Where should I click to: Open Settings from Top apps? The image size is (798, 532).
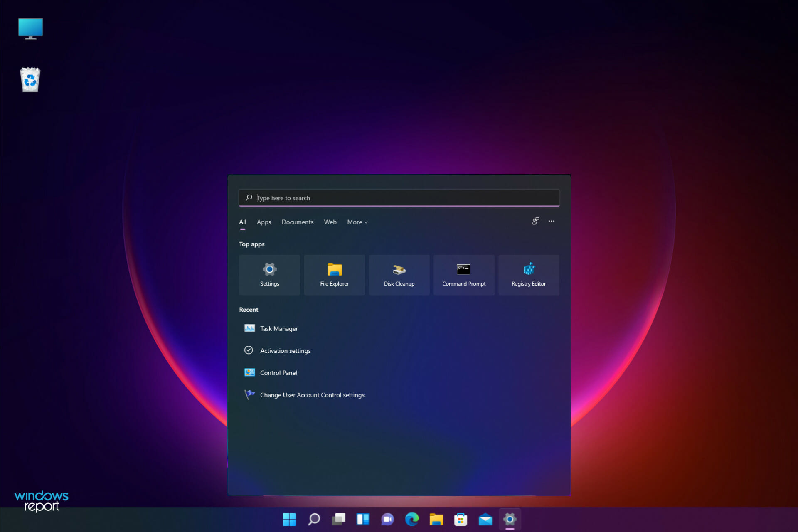tap(269, 275)
